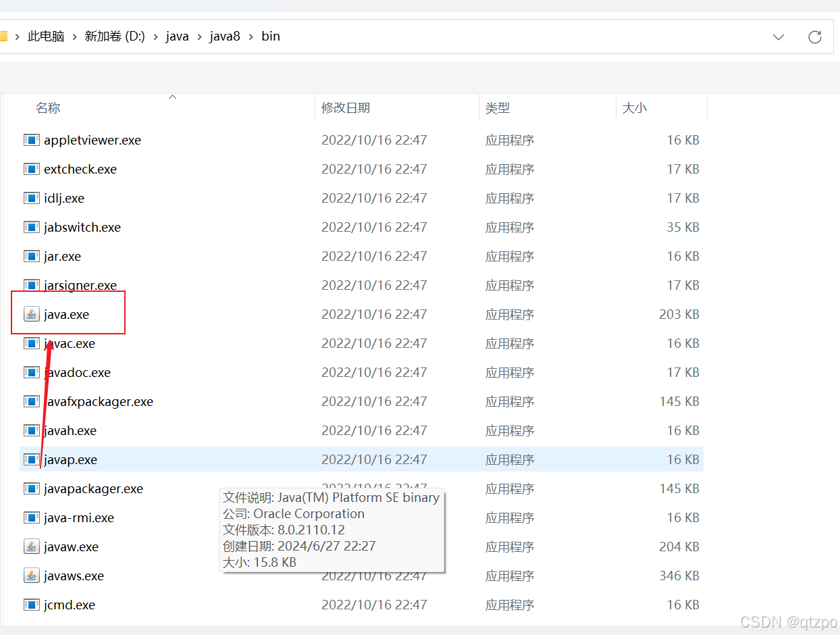This screenshot has height=635, width=840.
Task: Click the 145 KB size of javafxpackager.exe
Action: tap(679, 401)
